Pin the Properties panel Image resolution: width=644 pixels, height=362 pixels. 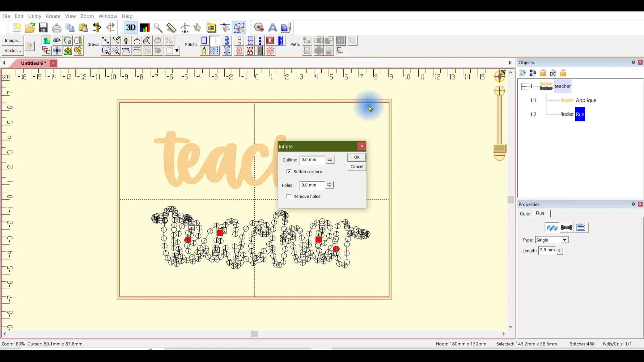coord(633,204)
